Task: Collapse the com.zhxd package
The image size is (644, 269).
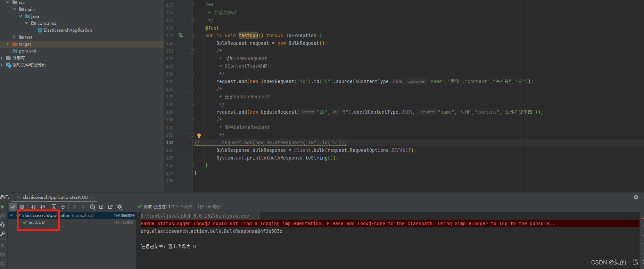Action: [x=27, y=23]
